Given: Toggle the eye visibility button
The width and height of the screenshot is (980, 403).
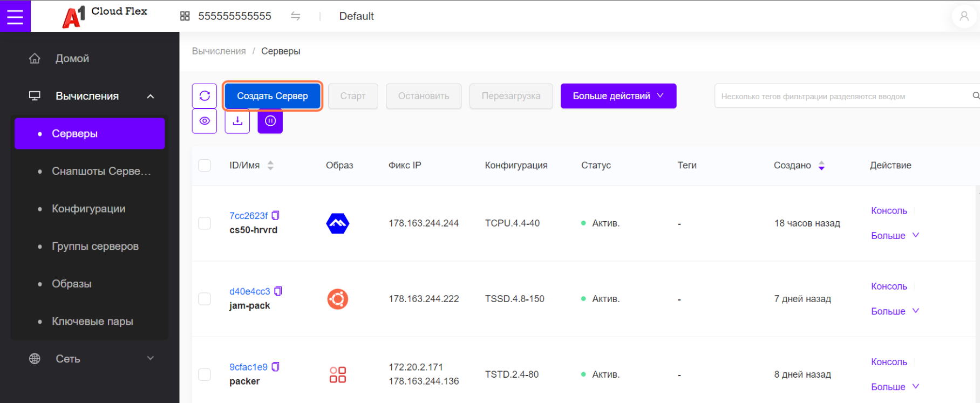Looking at the screenshot, I should [205, 121].
